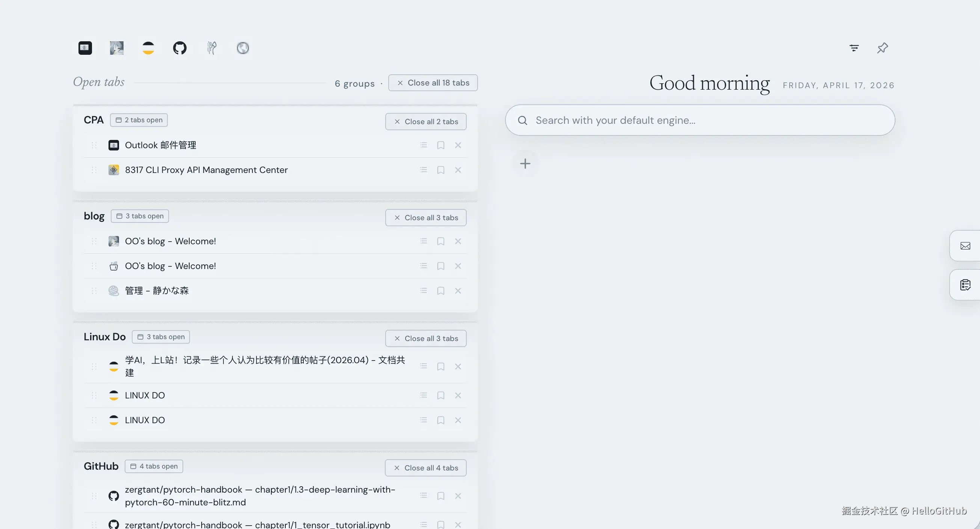Viewport: 980px width, 529px height.
Task: Click Close all 3 tabs in the blog group
Action: pyautogui.click(x=426, y=218)
